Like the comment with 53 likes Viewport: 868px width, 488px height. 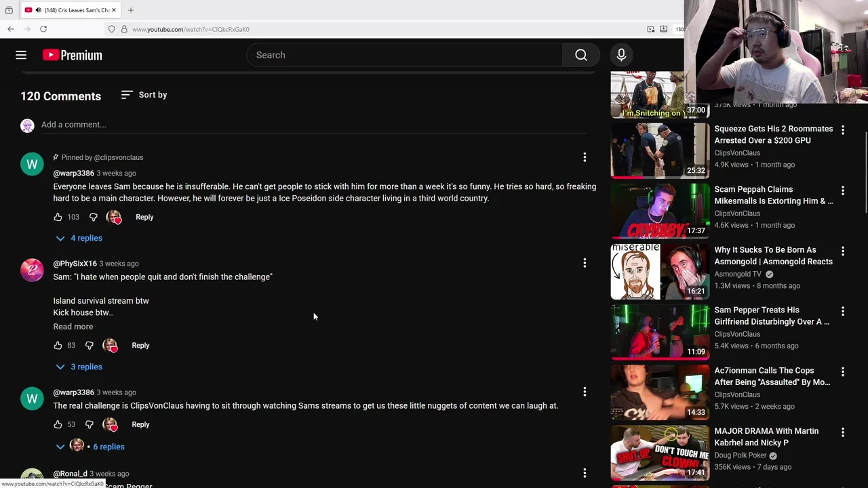coord(58,424)
